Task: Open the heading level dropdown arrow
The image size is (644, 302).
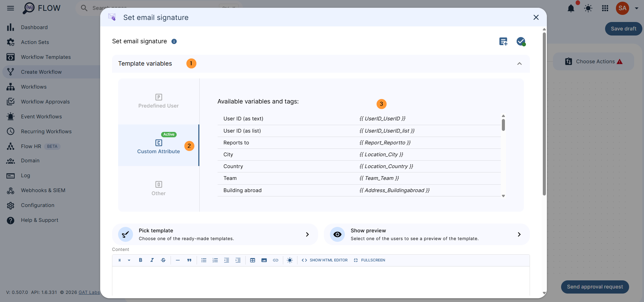Action: tap(129, 260)
